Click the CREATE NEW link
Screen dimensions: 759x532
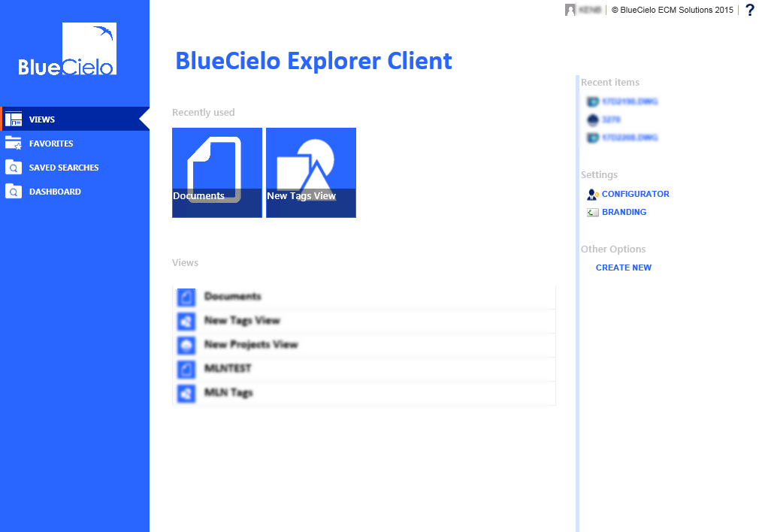[x=624, y=268]
